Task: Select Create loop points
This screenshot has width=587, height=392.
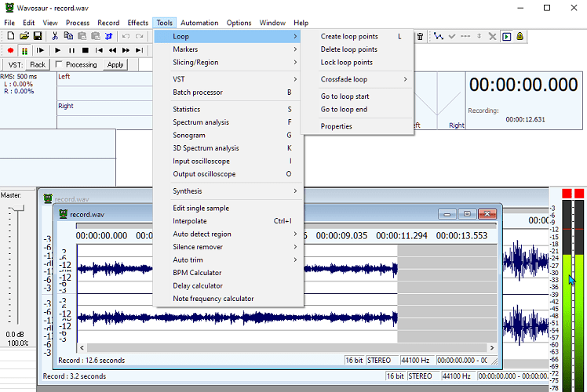Action: tap(358, 37)
